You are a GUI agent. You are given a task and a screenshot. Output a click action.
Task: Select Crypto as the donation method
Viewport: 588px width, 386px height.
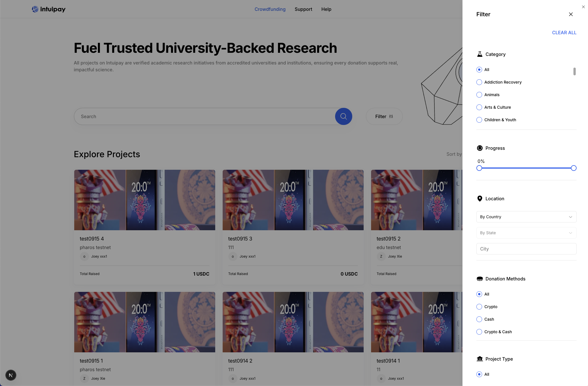coord(479,307)
